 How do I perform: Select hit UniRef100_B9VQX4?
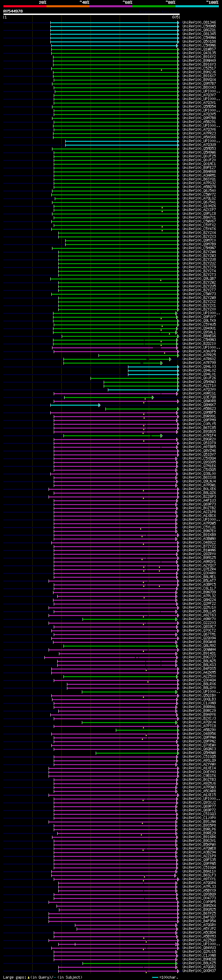click(x=199, y=80)
